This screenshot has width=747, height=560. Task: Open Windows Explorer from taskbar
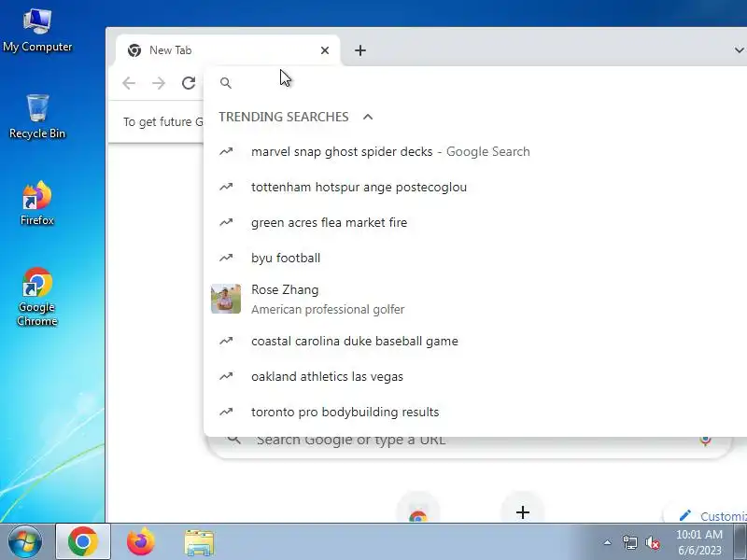point(199,542)
